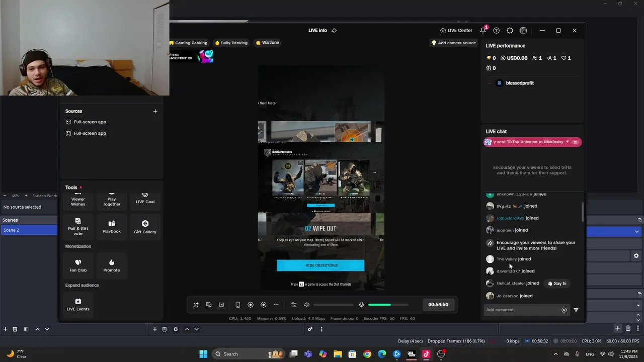Open the help question mark icon
This screenshot has height=362, width=644.
(497, 30)
